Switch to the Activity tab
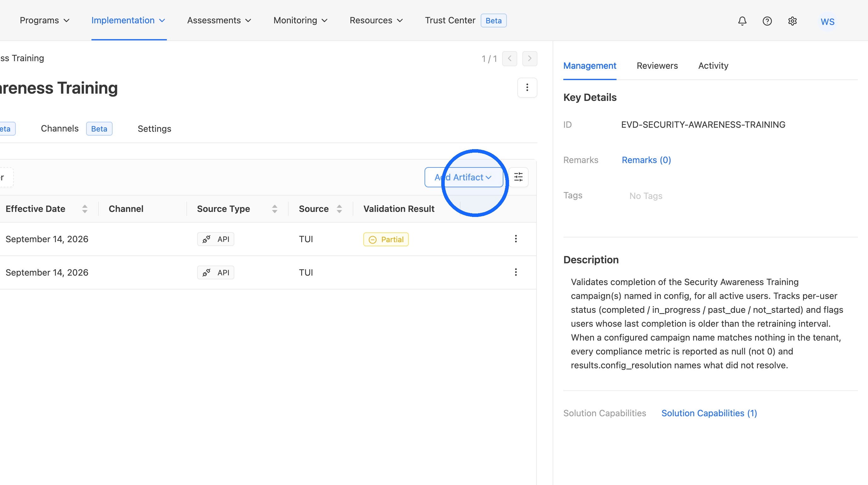868x485 pixels. click(713, 66)
